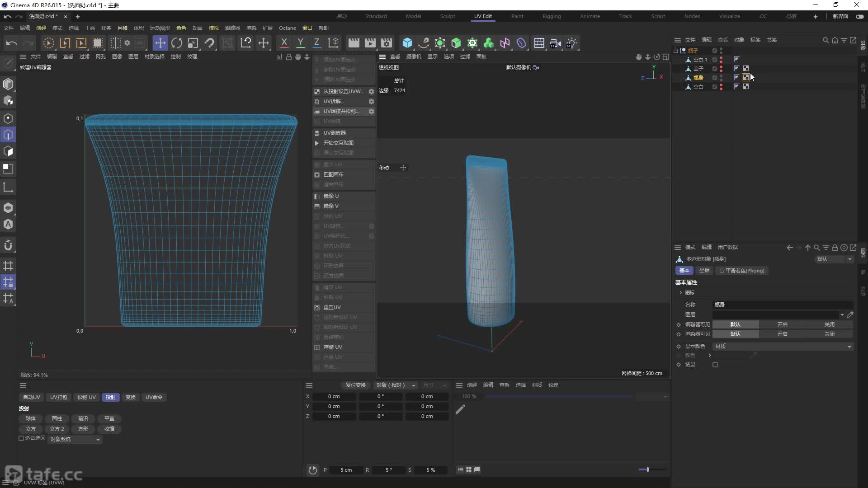The image size is (868, 488).
Task: Toggle 适合选区 checkbox in UV panel
Action: (21, 439)
